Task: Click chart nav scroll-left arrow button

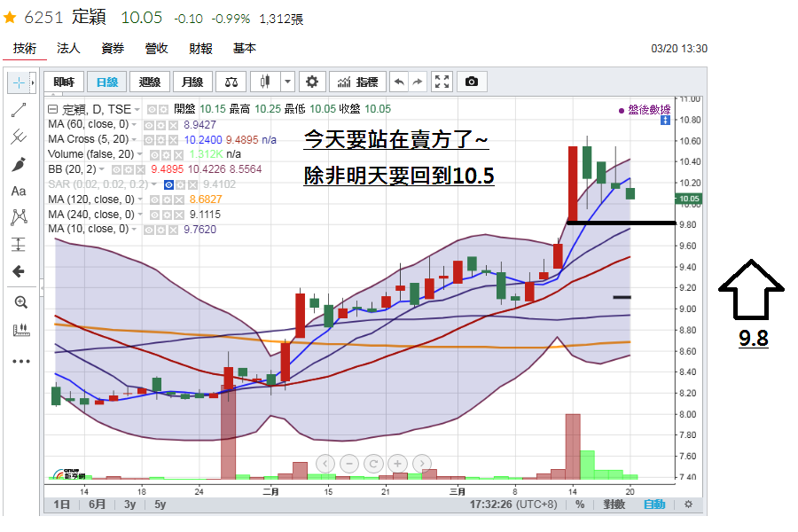Action: click(325, 464)
